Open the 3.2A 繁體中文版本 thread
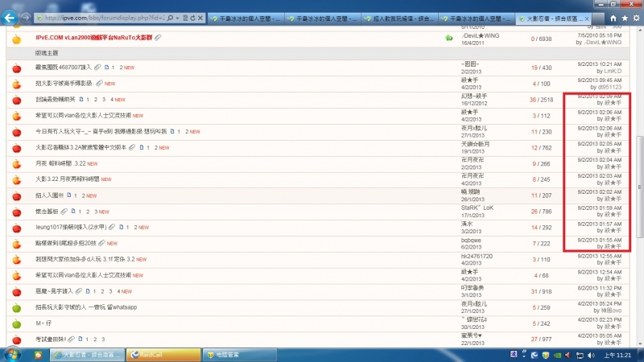This screenshot has width=644, height=362. pos(80,147)
